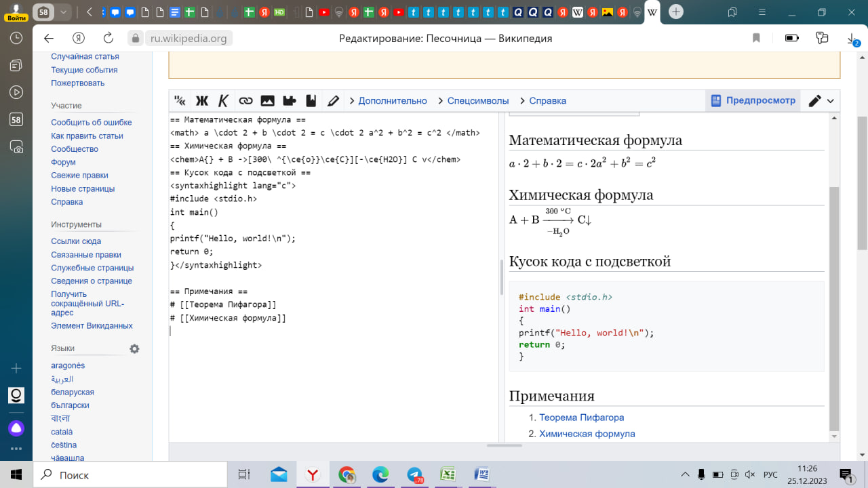Click Сведения о странице link
The image size is (868, 488).
tap(92, 281)
